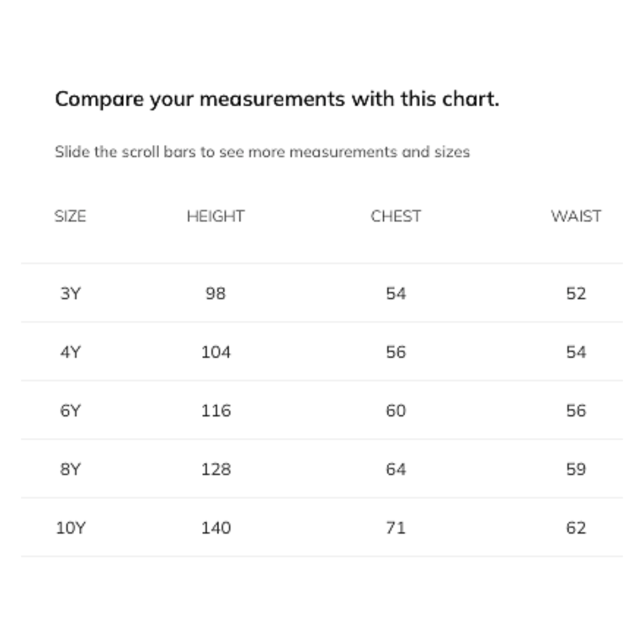Click the HEIGHT column header
Image resolution: width=644 pixels, height=644 pixels.
(x=216, y=216)
